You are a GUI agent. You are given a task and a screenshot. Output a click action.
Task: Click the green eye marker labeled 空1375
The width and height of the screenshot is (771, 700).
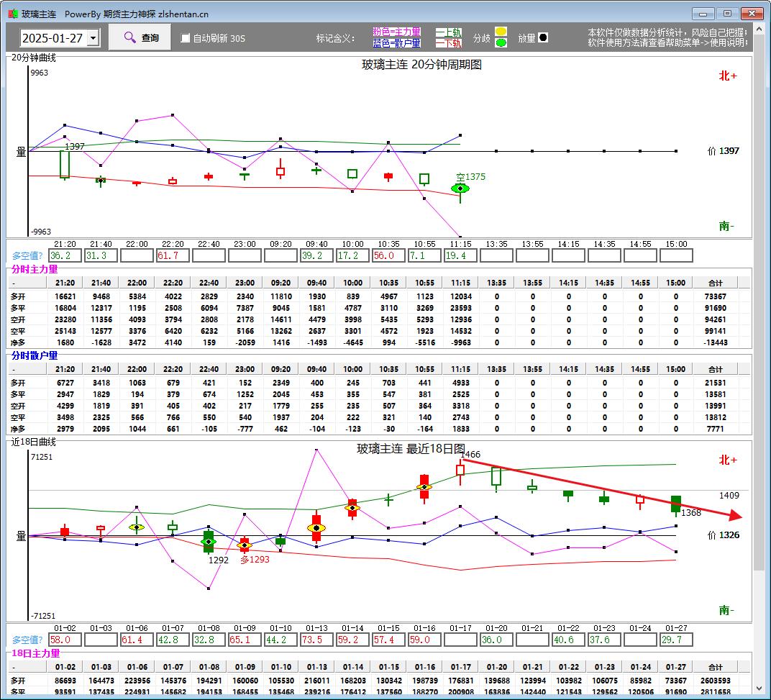tap(460, 188)
